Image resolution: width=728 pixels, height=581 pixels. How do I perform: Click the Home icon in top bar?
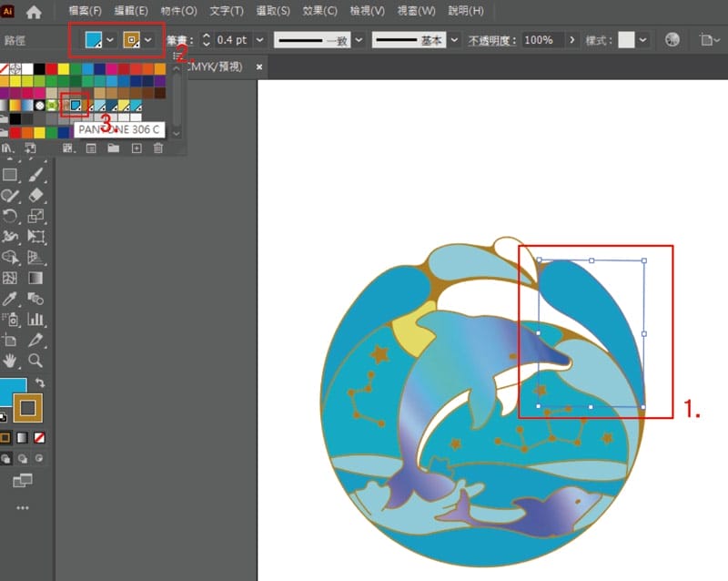[34, 12]
